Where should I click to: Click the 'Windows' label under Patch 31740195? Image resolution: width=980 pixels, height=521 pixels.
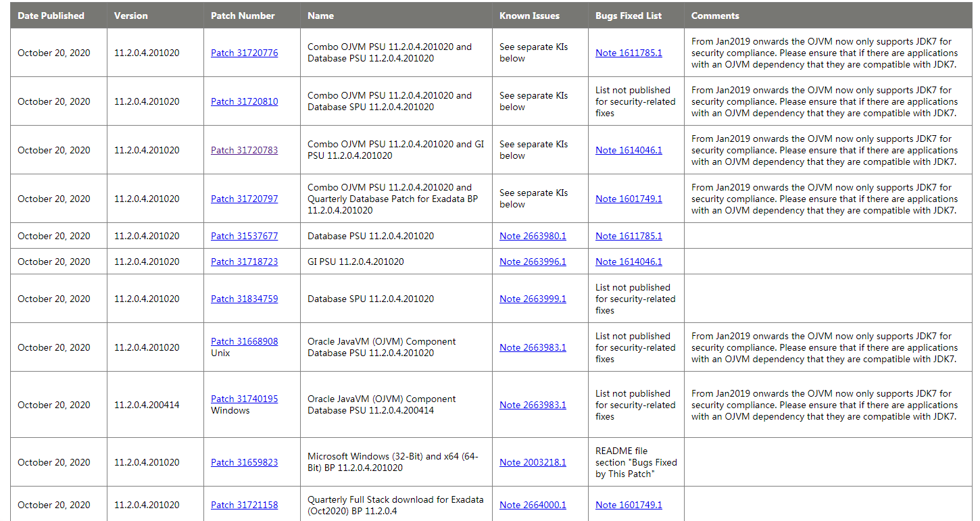click(x=230, y=410)
